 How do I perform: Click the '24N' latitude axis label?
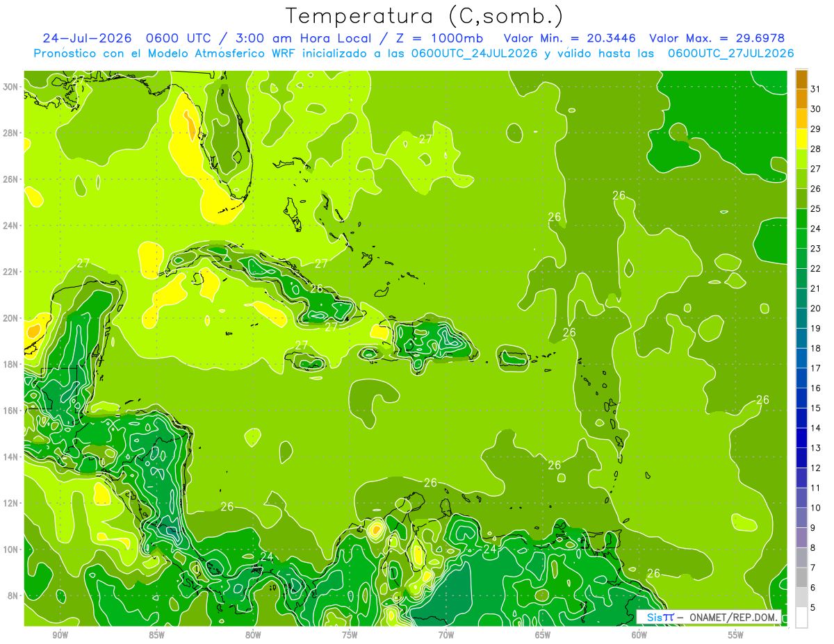tap(10, 226)
